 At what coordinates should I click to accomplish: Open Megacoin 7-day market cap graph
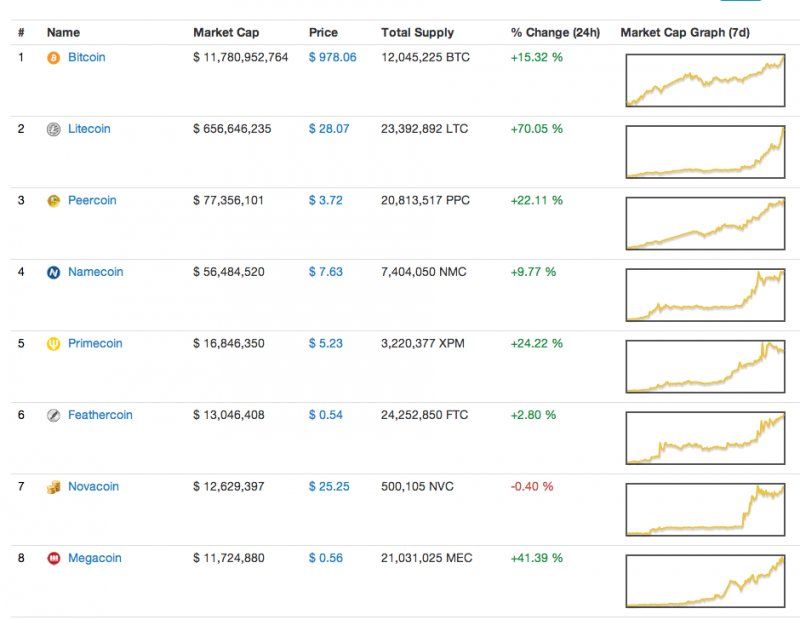(705, 581)
